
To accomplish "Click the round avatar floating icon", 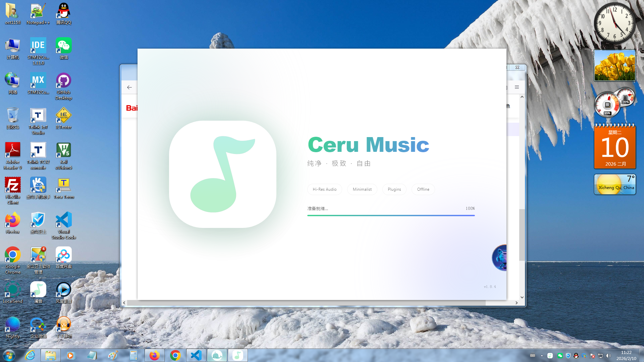I will (x=500, y=258).
